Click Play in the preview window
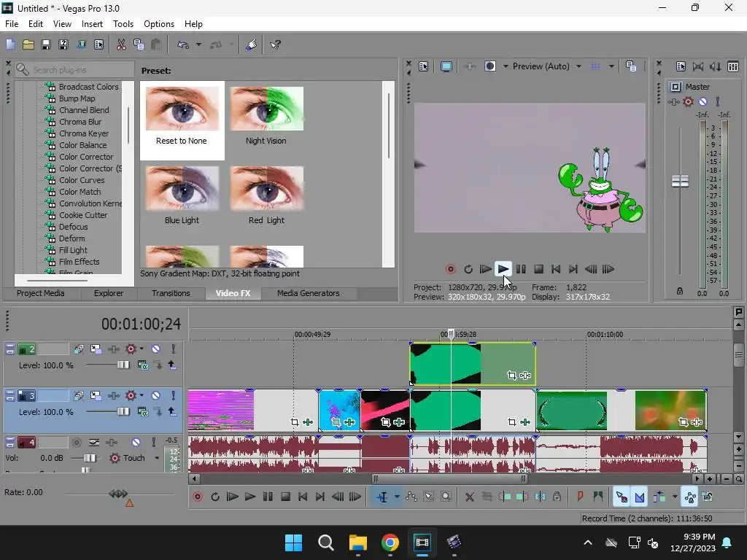This screenshot has height=560, width=747. [503, 269]
